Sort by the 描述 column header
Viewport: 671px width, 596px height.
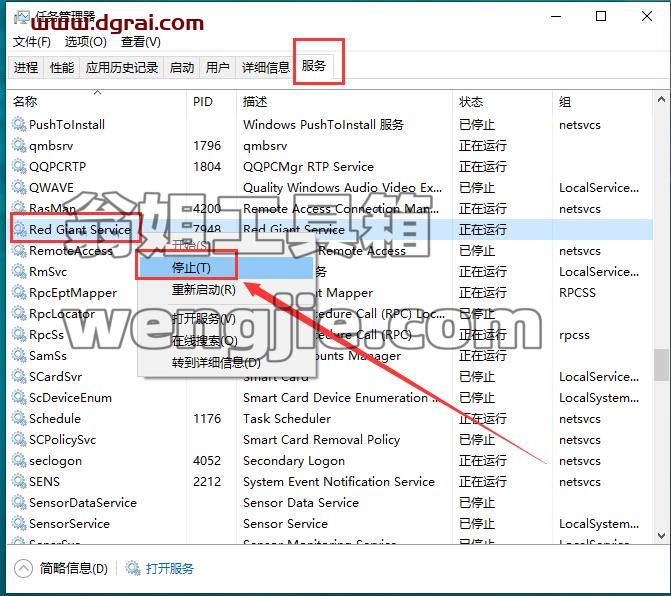tap(344, 102)
